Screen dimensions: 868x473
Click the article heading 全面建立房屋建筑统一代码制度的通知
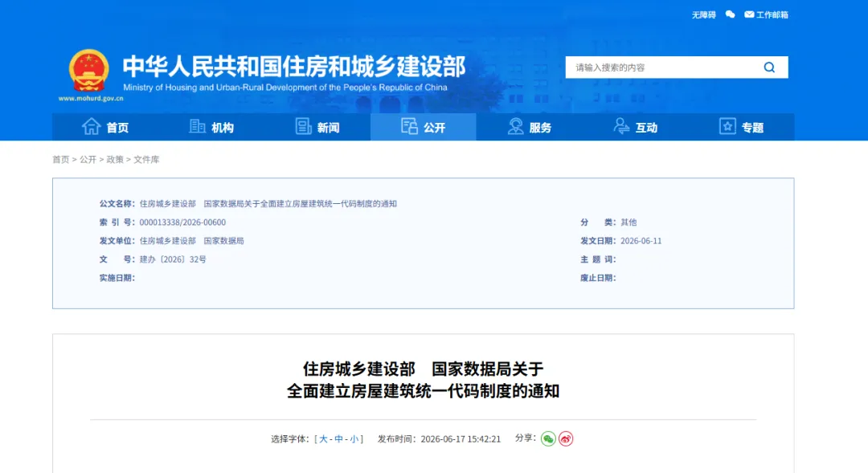[423, 391]
